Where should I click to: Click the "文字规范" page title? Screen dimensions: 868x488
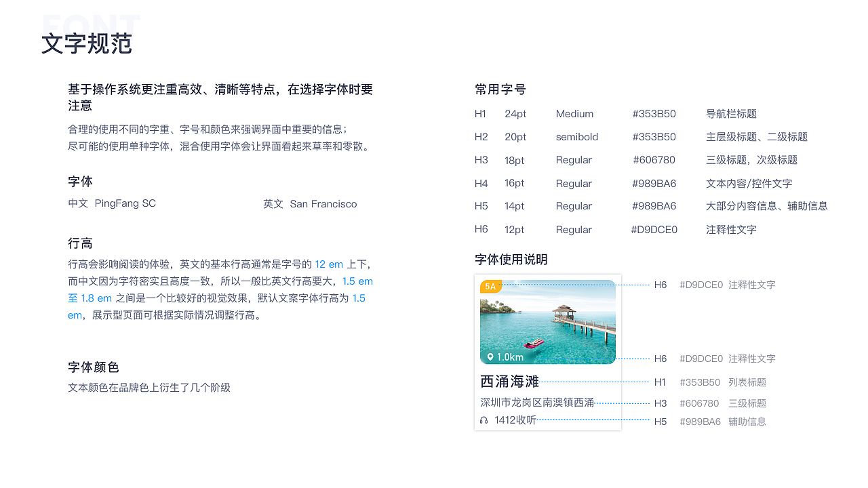coord(87,43)
